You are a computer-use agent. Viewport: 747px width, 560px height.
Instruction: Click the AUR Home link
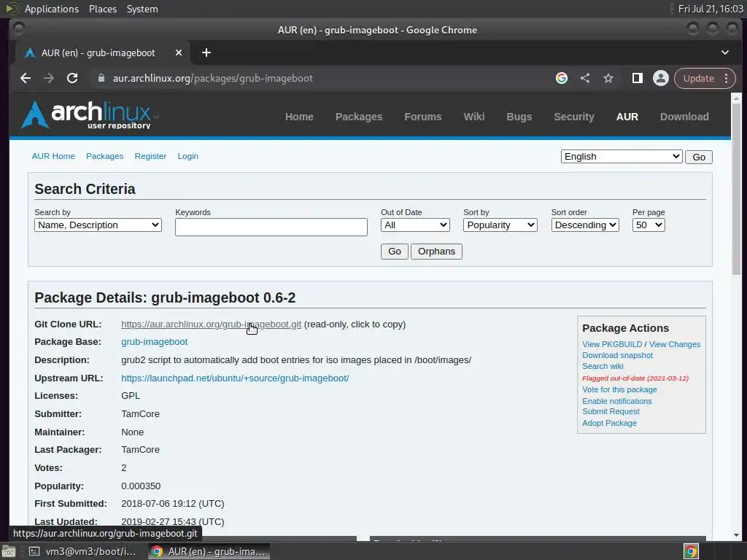click(x=53, y=156)
